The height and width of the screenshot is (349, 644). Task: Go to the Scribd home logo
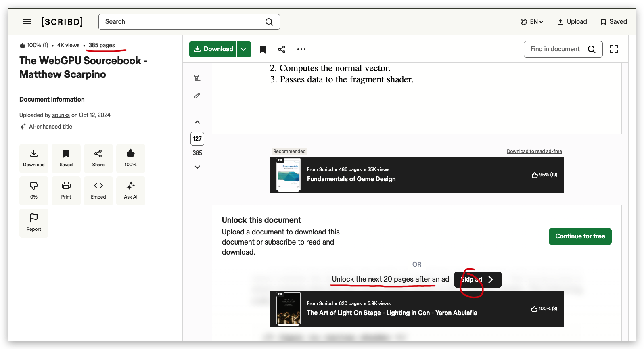tap(62, 22)
